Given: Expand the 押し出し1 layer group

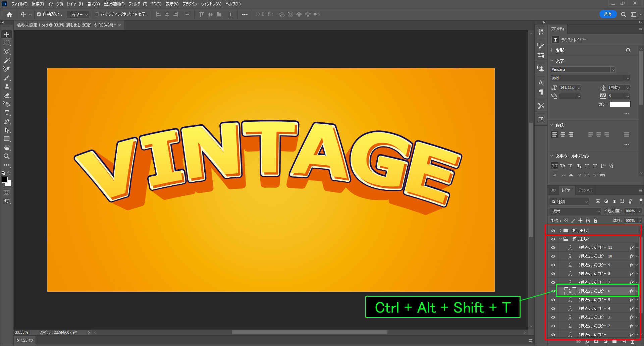Looking at the screenshot, I should click(x=560, y=231).
